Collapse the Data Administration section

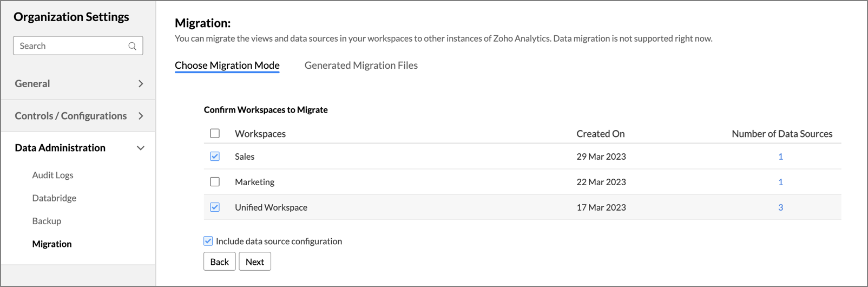pyautogui.click(x=141, y=148)
